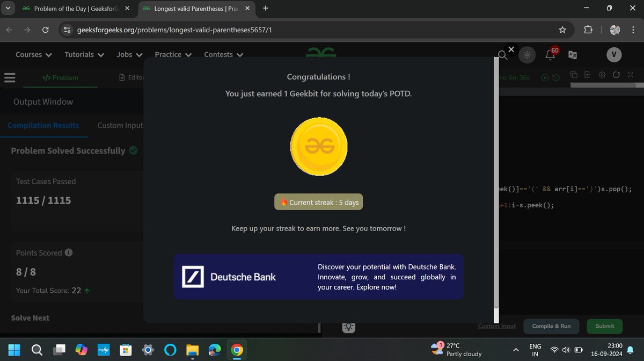The image size is (644, 361).
Task: Click the import file icon in editor toolbar
Action: coord(588,75)
